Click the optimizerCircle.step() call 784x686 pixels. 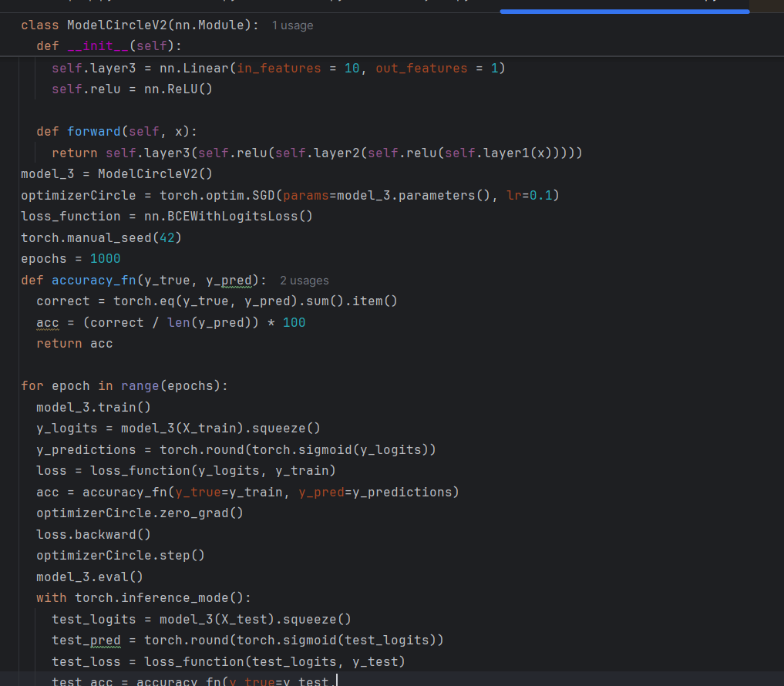pyautogui.click(x=120, y=556)
